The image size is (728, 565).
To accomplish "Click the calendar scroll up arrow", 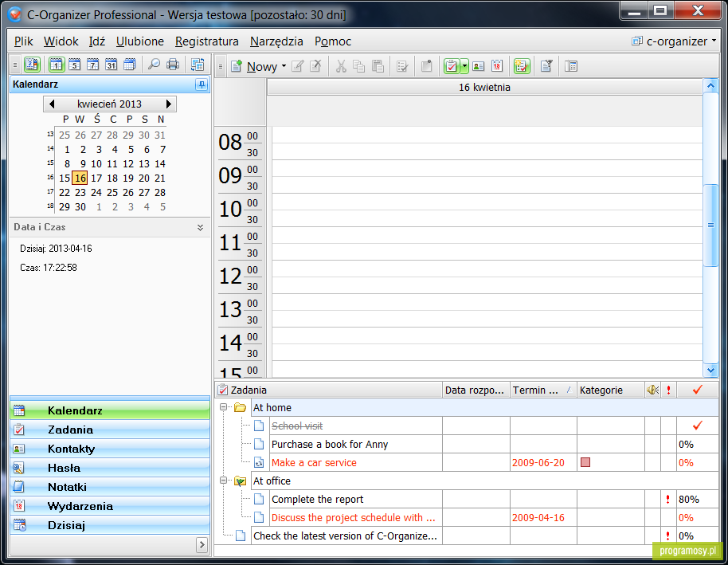I will [x=710, y=85].
